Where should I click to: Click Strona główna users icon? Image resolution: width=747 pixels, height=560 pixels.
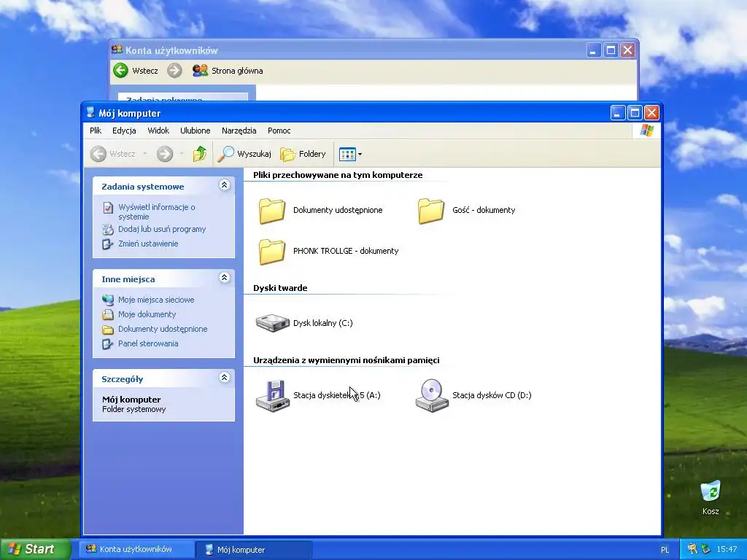[200, 71]
